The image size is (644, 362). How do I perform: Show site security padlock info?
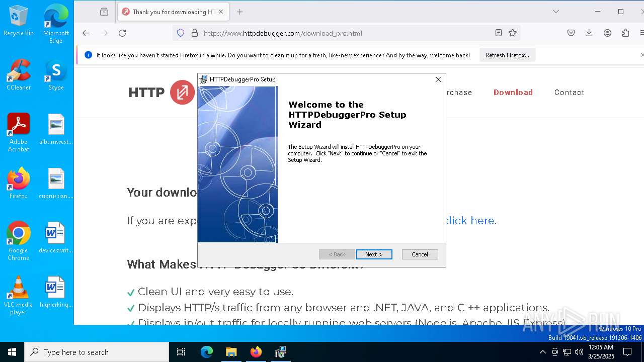(x=195, y=33)
